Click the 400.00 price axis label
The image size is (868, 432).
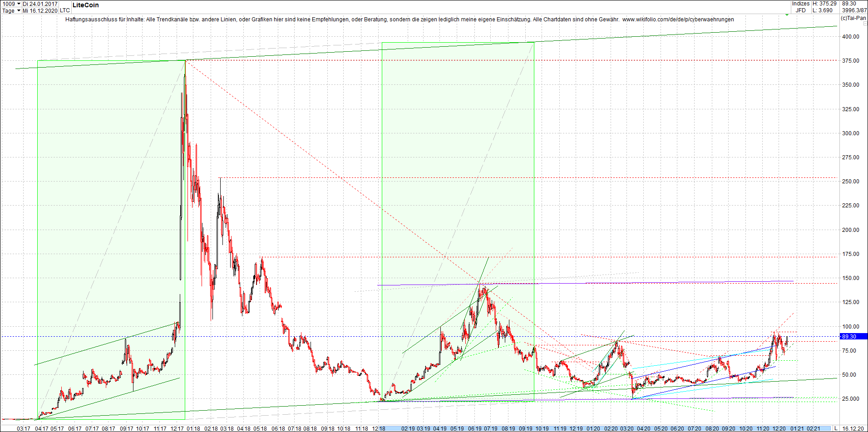click(850, 37)
